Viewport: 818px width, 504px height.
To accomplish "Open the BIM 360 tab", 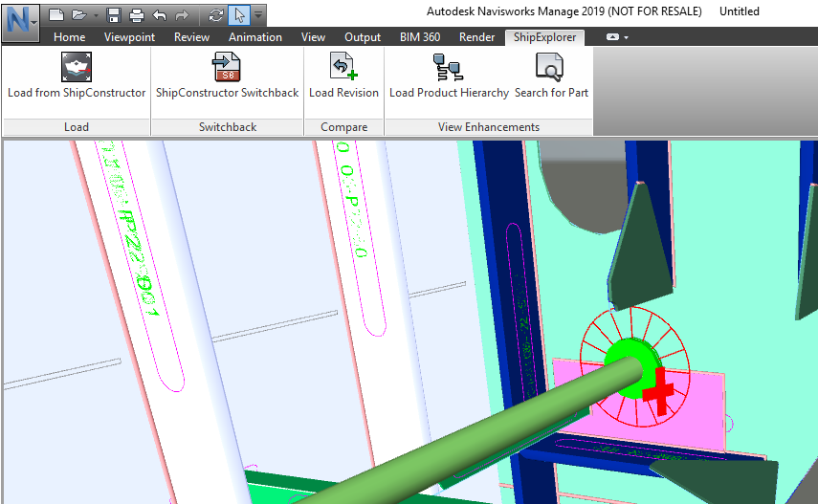I will pos(420,37).
